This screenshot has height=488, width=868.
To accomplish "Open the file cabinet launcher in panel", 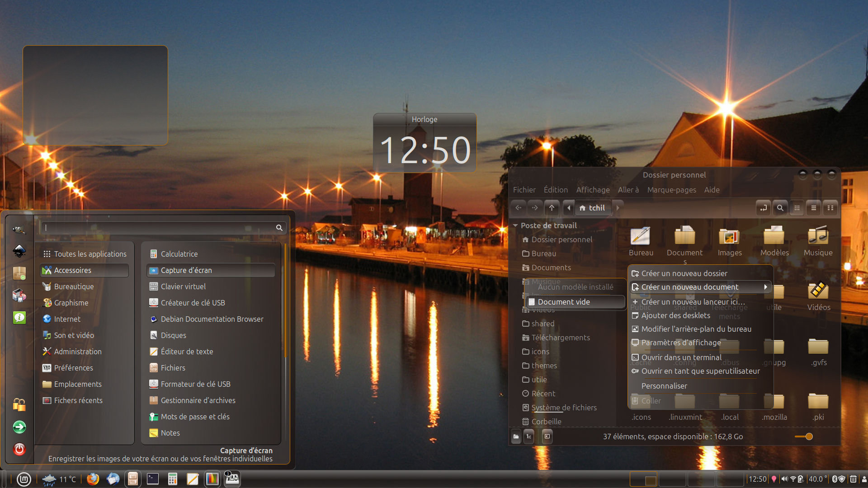I will point(132,479).
